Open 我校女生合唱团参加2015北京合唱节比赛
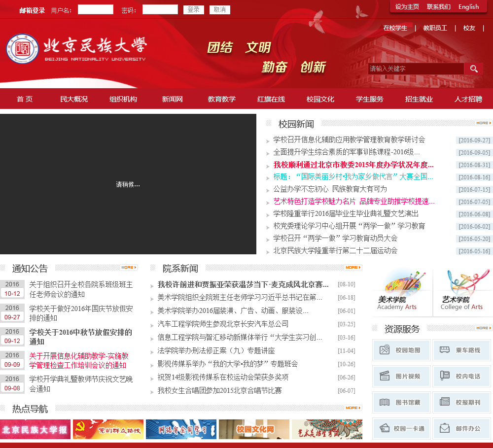Image resolution: width=493 pixels, height=448 pixels. (219, 390)
